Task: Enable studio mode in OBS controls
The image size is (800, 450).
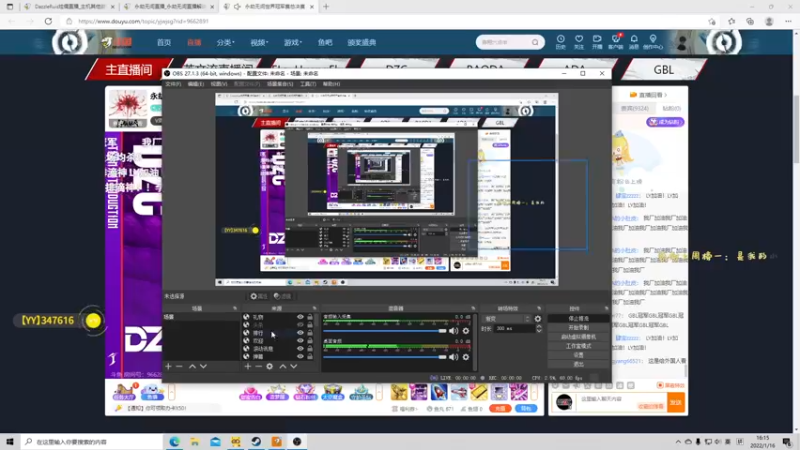Action: 578,346
